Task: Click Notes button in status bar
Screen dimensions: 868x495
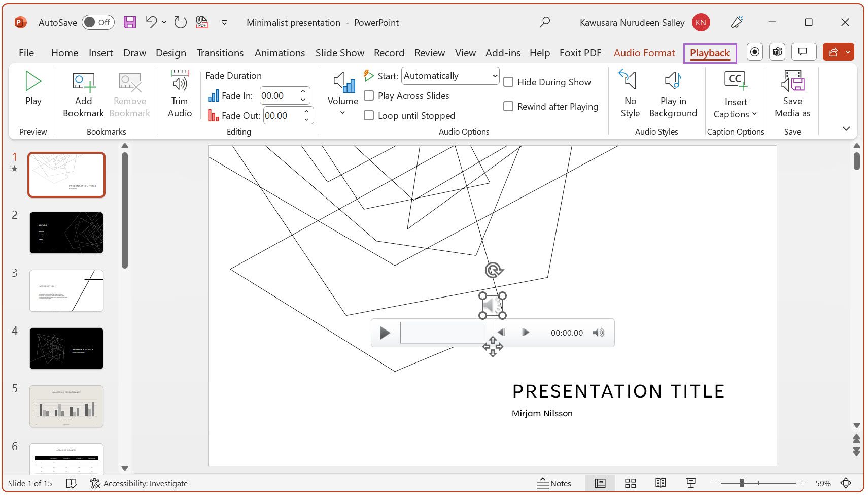Action: click(x=554, y=483)
